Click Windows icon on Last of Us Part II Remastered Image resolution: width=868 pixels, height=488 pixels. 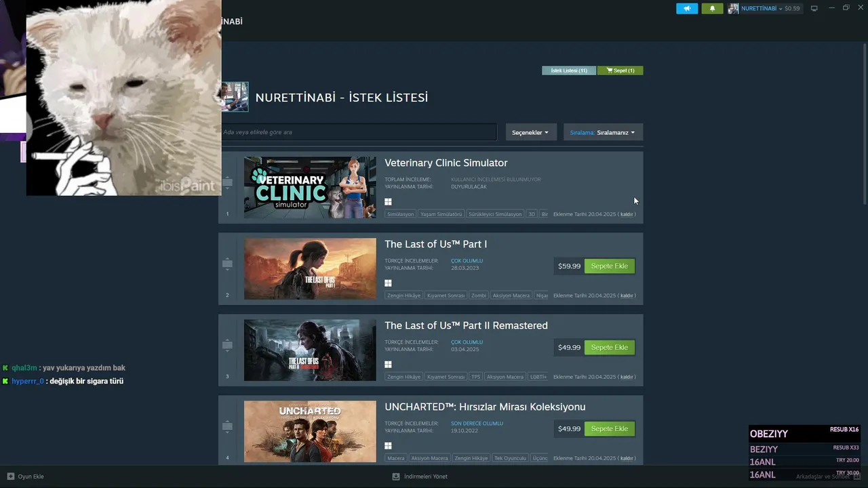coord(388,365)
